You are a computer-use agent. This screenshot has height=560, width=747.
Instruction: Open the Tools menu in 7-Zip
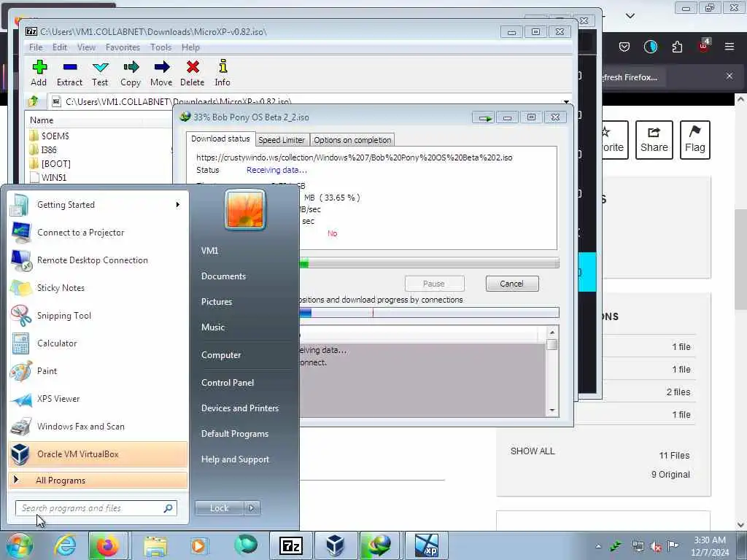point(161,47)
